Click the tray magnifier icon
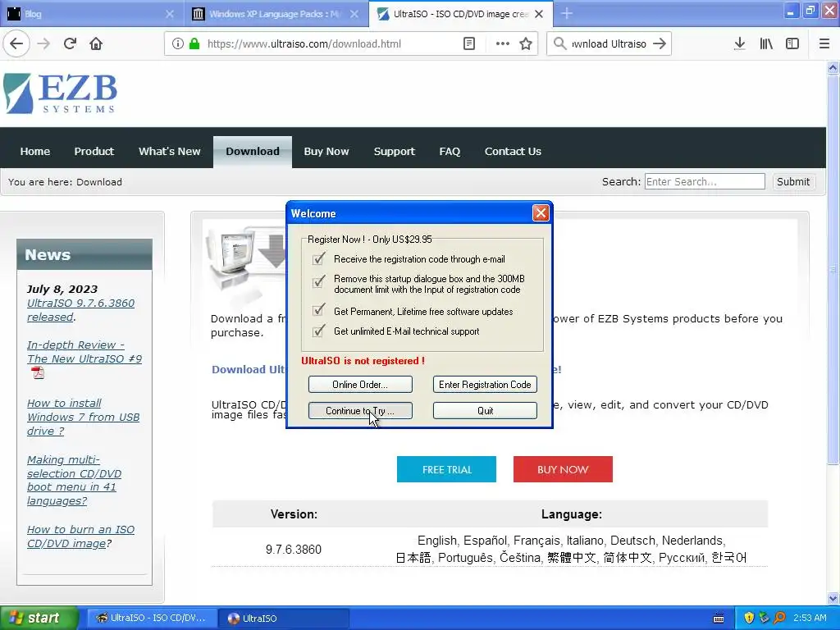 (779, 618)
